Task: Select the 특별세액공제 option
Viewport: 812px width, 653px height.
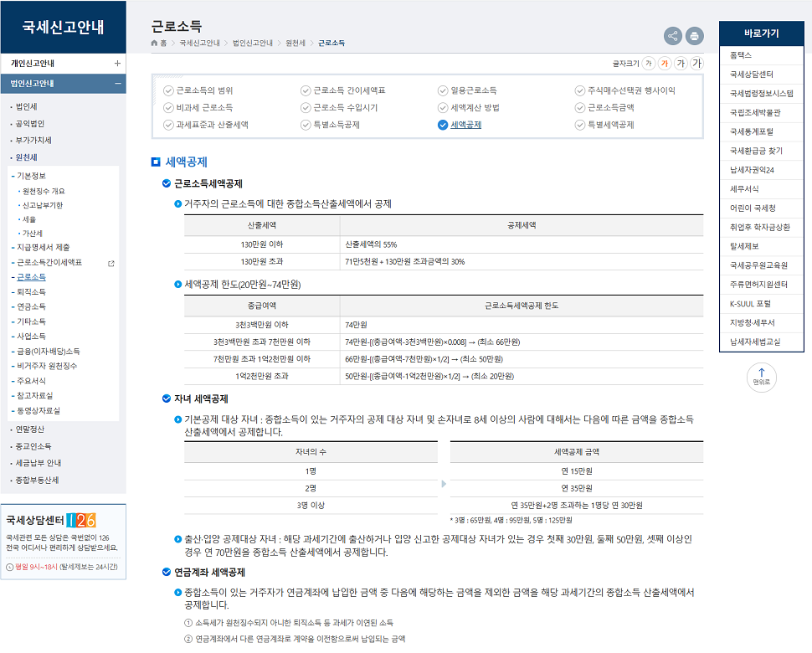Action: 604,125
